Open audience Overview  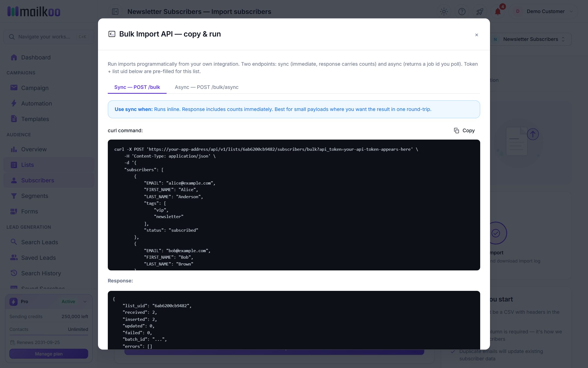(49, 149)
